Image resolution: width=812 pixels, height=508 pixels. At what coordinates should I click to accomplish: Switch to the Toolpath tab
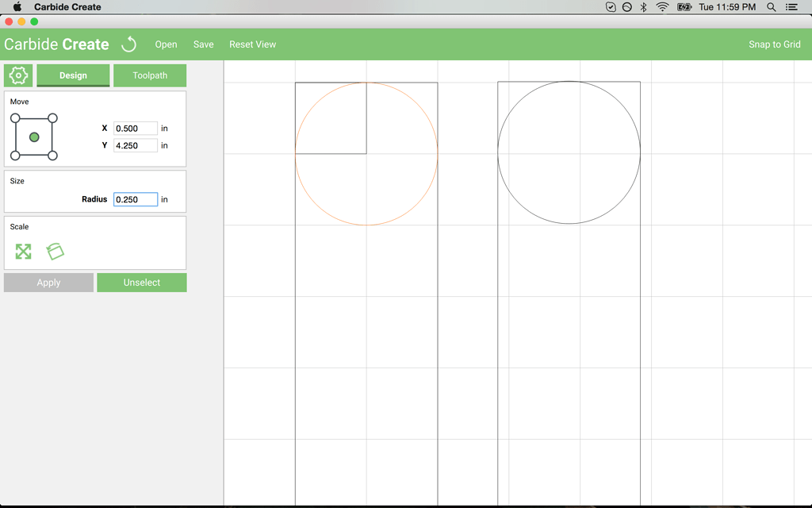150,75
